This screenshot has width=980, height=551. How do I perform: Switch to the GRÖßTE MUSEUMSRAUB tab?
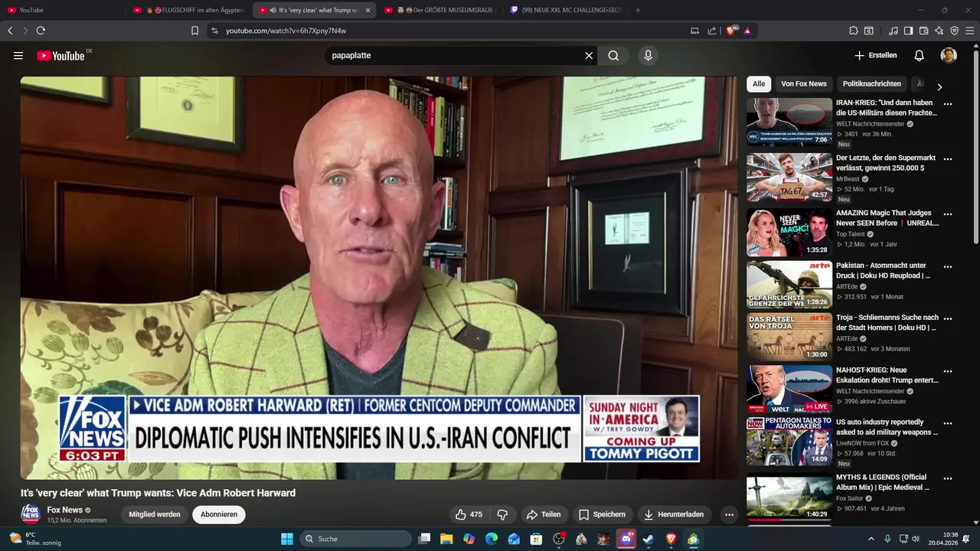coord(439,10)
